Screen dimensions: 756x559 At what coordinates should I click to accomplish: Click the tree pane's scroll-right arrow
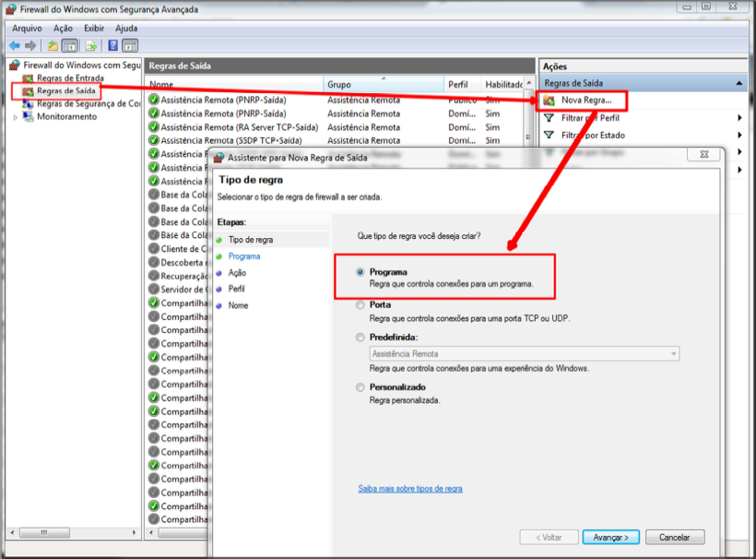(x=134, y=532)
